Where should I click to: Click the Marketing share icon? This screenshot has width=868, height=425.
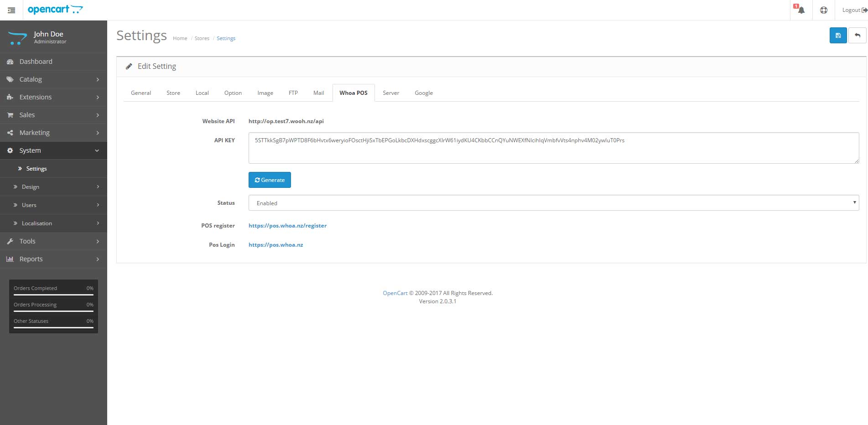[x=10, y=133]
